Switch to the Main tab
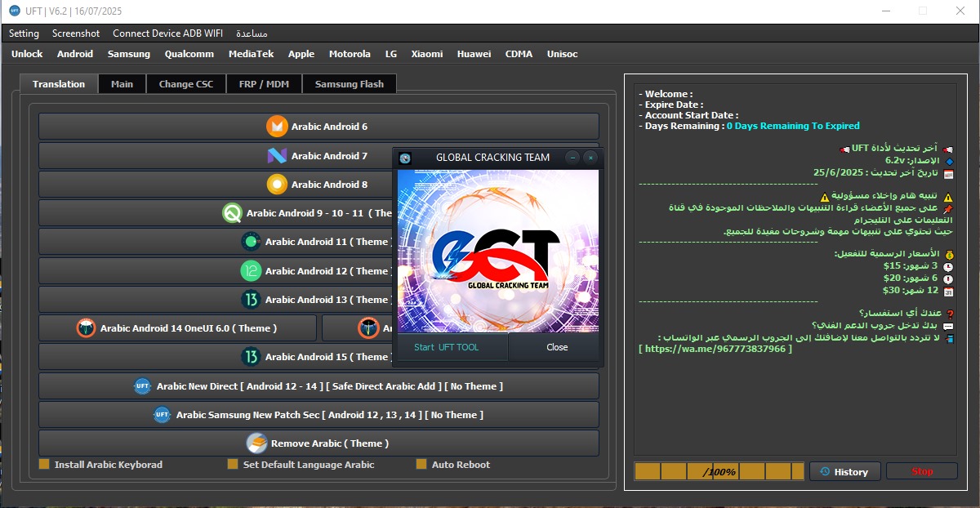 pyautogui.click(x=122, y=84)
